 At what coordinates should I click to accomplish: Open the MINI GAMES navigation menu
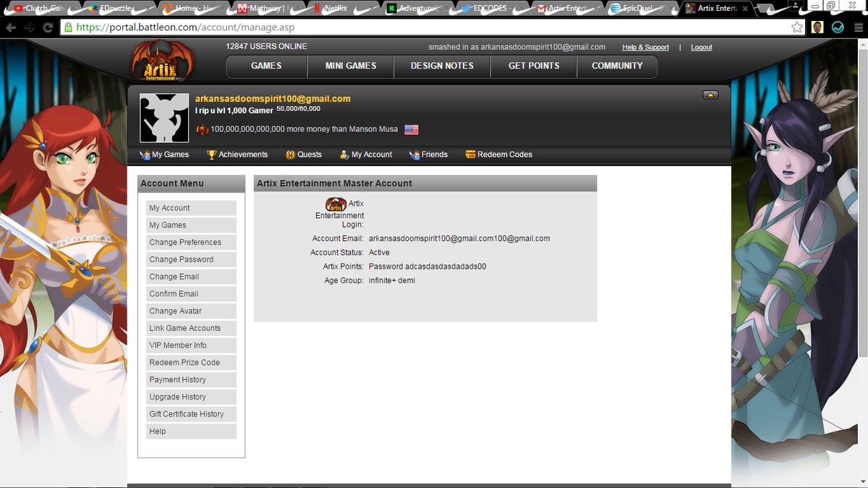tap(351, 66)
